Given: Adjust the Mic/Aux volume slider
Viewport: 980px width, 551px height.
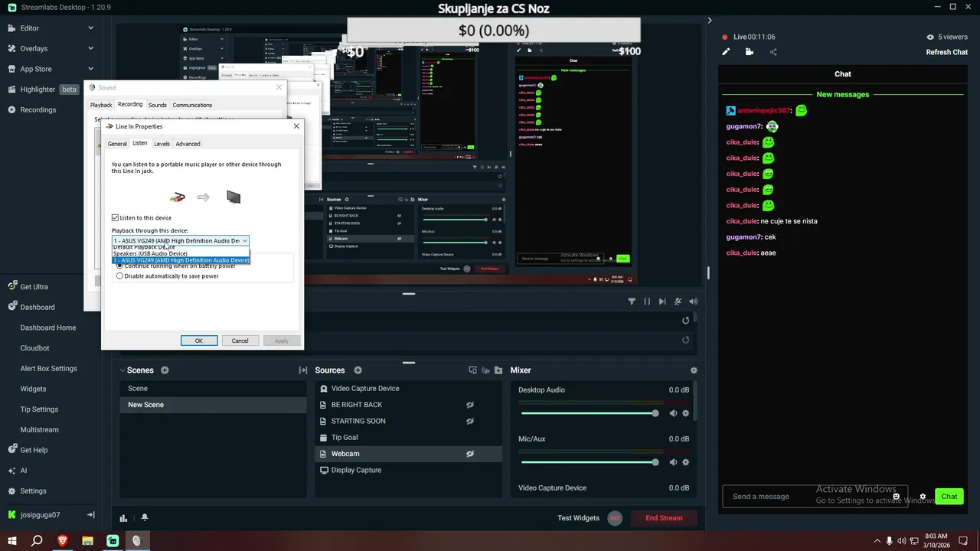Looking at the screenshot, I should (x=590, y=462).
